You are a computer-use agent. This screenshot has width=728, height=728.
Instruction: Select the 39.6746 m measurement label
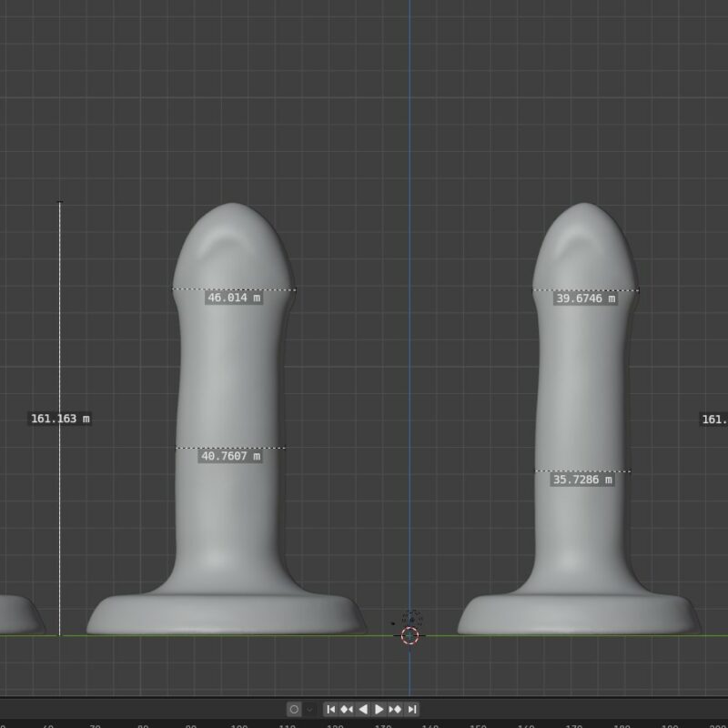(x=585, y=298)
